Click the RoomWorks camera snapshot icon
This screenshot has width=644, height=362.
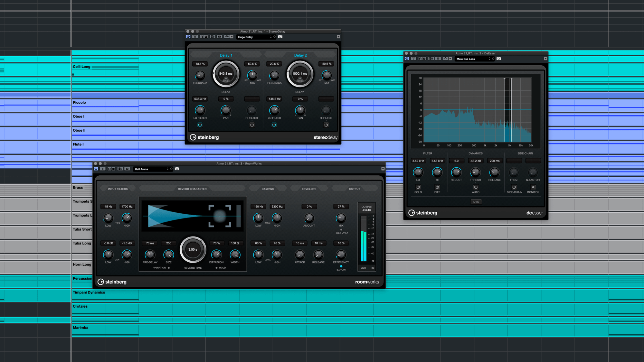pyautogui.click(x=177, y=169)
